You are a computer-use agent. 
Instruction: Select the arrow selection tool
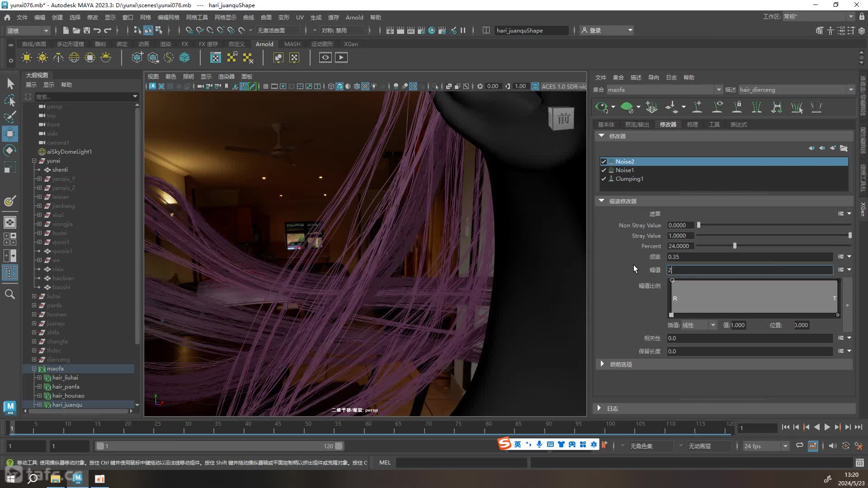click(10, 84)
